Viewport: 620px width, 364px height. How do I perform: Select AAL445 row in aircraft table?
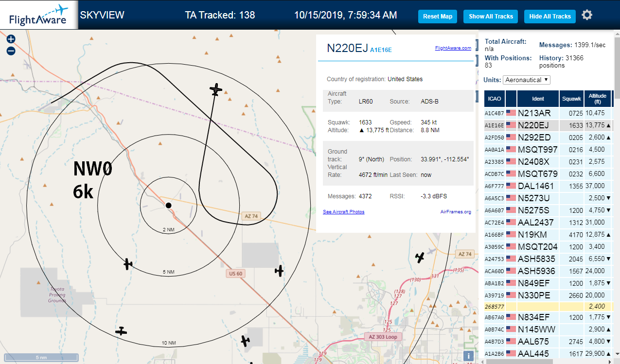548,353
